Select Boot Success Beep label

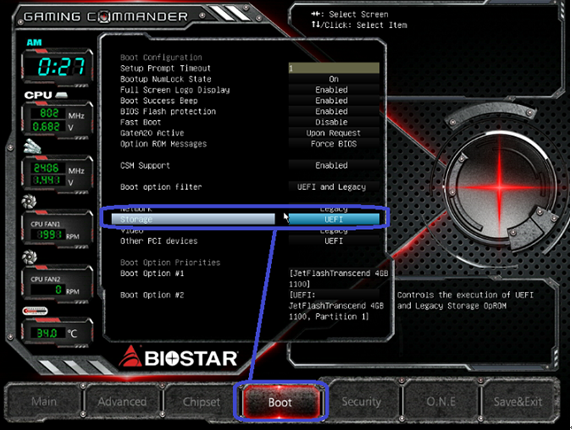pyautogui.click(x=159, y=101)
